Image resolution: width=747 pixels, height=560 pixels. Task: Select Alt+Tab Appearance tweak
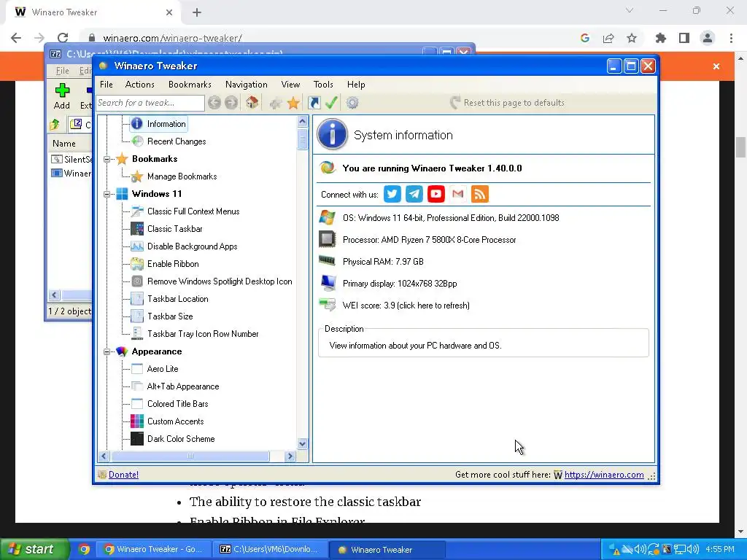[182, 386]
